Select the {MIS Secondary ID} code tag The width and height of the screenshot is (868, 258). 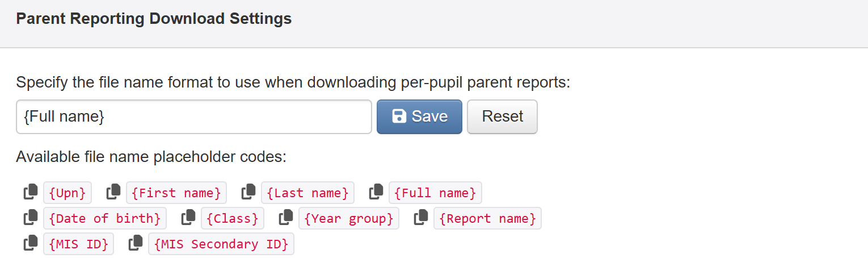coord(221,244)
